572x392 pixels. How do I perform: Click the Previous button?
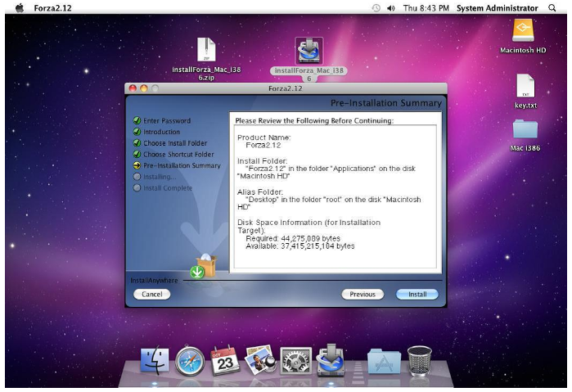363,294
